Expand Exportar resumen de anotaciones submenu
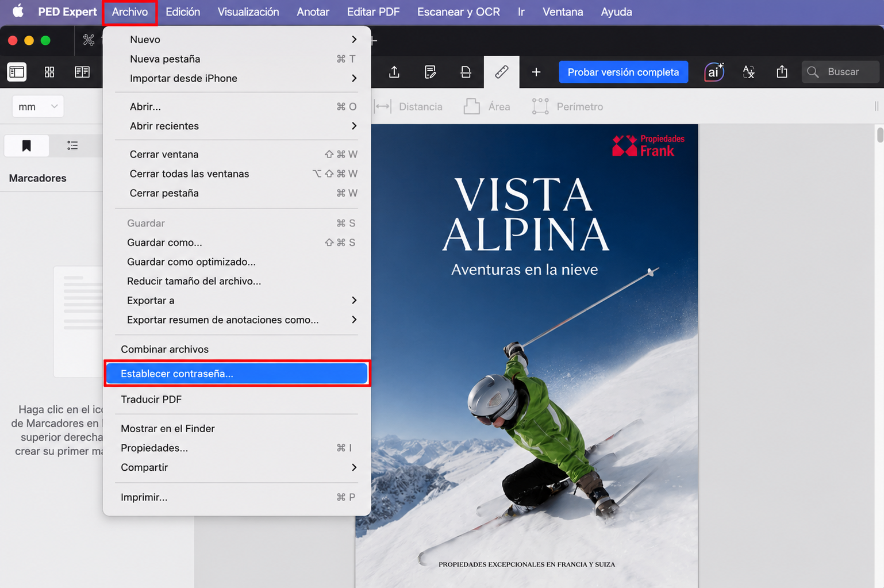Viewport: 884px width, 588px height. pyautogui.click(x=236, y=320)
